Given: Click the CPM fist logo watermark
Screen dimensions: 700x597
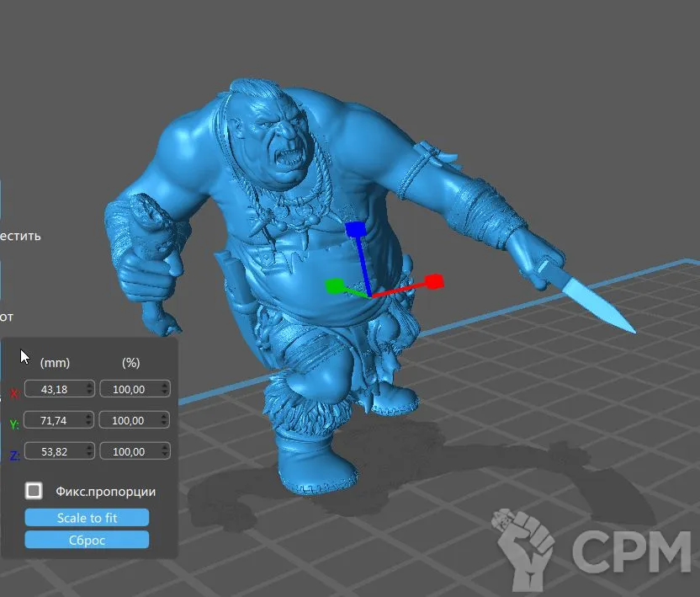Looking at the screenshot, I should [524, 546].
